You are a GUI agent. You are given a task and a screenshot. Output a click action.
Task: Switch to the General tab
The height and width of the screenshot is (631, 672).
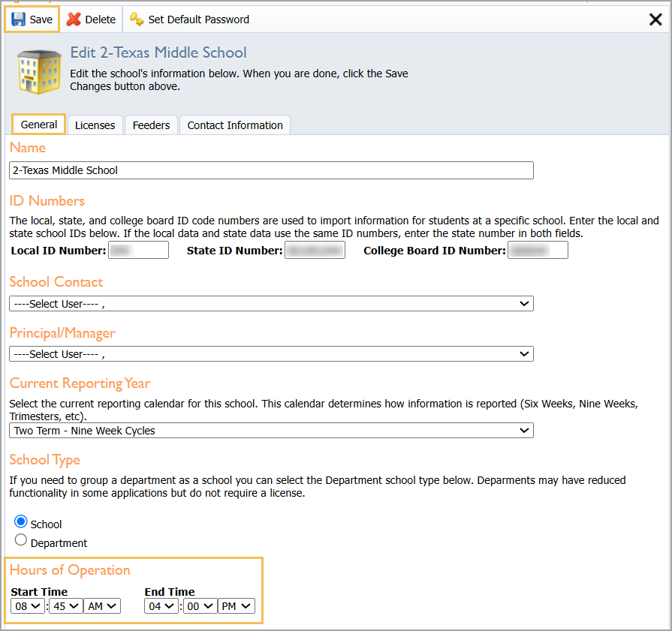coord(39,125)
